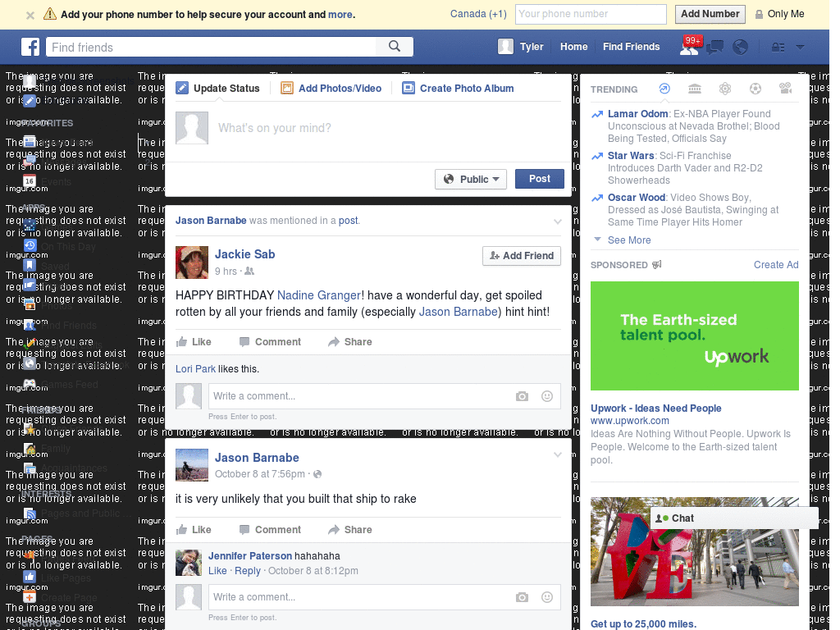This screenshot has height=630, width=840.
Task: Share Jason Barnabe's post
Action: [x=349, y=530]
